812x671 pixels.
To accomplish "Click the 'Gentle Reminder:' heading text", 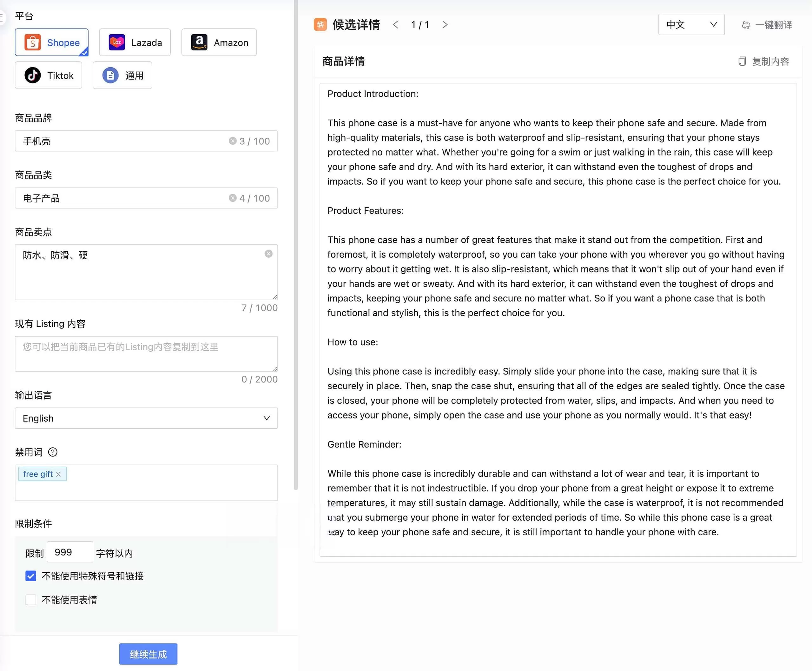I will tap(365, 444).
